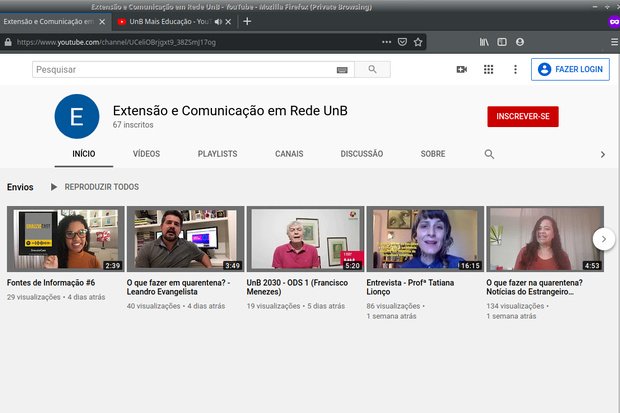Click 134 visualizações text
The height and width of the screenshot is (413, 620).
point(515,306)
